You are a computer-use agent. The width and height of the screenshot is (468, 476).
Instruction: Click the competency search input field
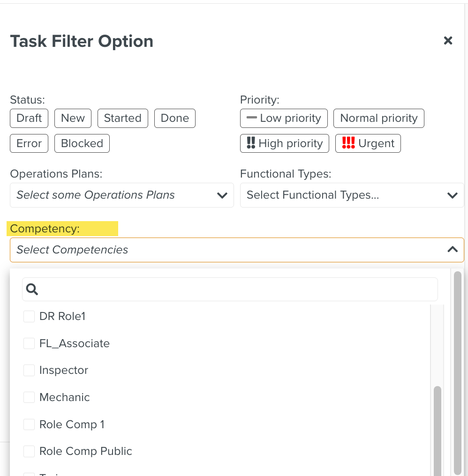coord(230,289)
